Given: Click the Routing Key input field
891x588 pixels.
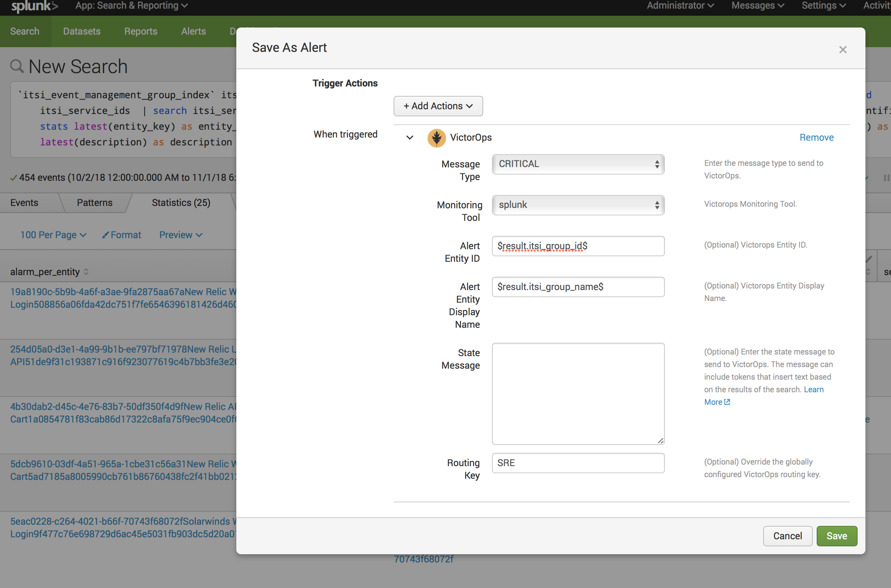Looking at the screenshot, I should (578, 463).
